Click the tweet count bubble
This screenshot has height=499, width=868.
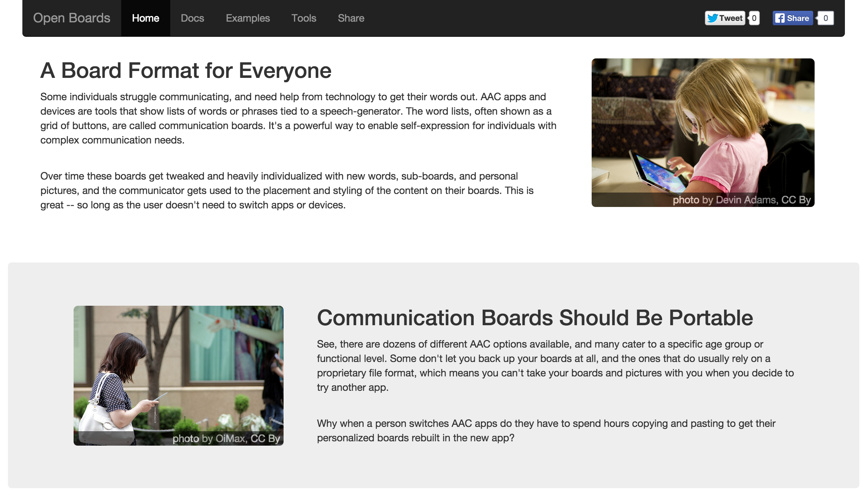coord(754,18)
